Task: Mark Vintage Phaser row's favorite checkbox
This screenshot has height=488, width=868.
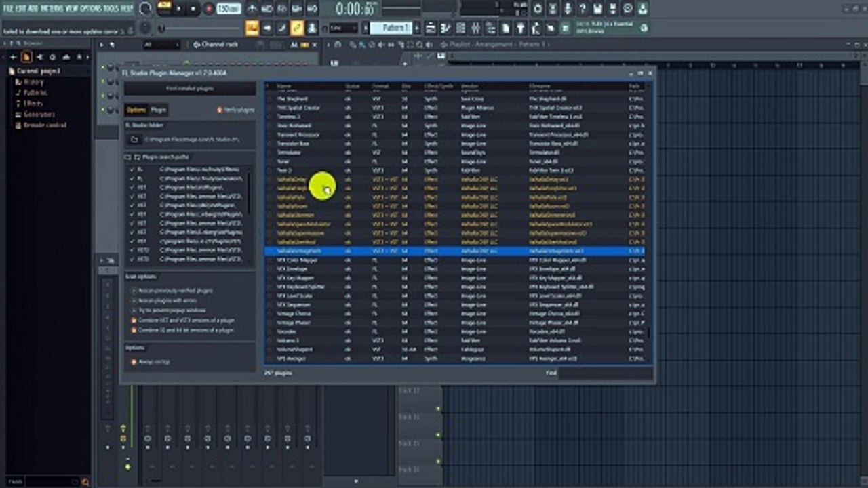Action: (x=270, y=323)
